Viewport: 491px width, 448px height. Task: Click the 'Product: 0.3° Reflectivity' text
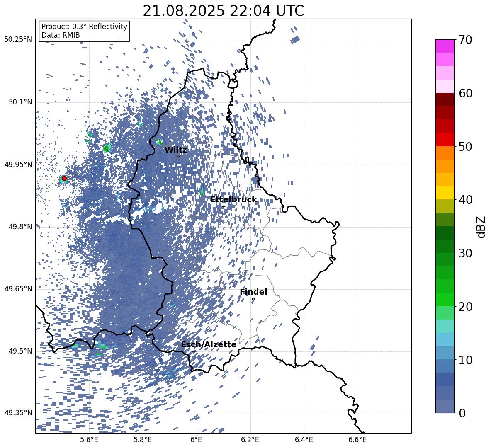[84, 27]
